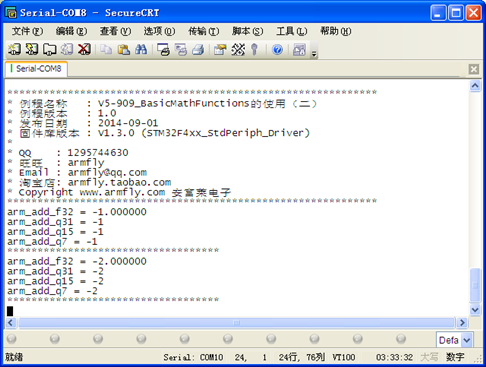Click the V5-909_BasicMathFunctions title line
The height and width of the screenshot is (367, 486).
pyautogui.click(x=207, y=103)
